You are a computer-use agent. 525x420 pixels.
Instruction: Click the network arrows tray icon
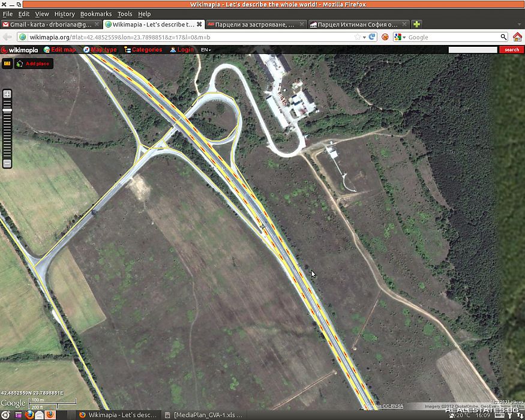coord(520,415)
